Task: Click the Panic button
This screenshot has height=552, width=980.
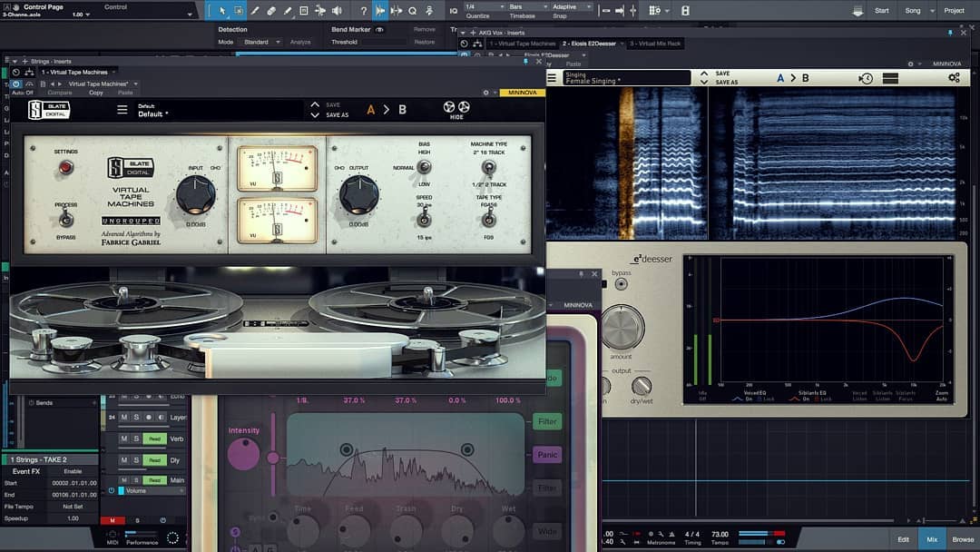Action: click(547, 455)
